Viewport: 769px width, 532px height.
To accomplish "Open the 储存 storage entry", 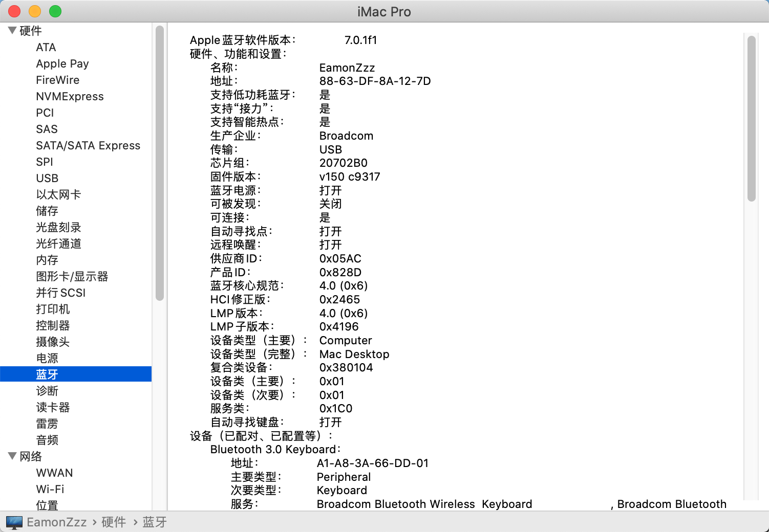I will [x=47, y=211].
